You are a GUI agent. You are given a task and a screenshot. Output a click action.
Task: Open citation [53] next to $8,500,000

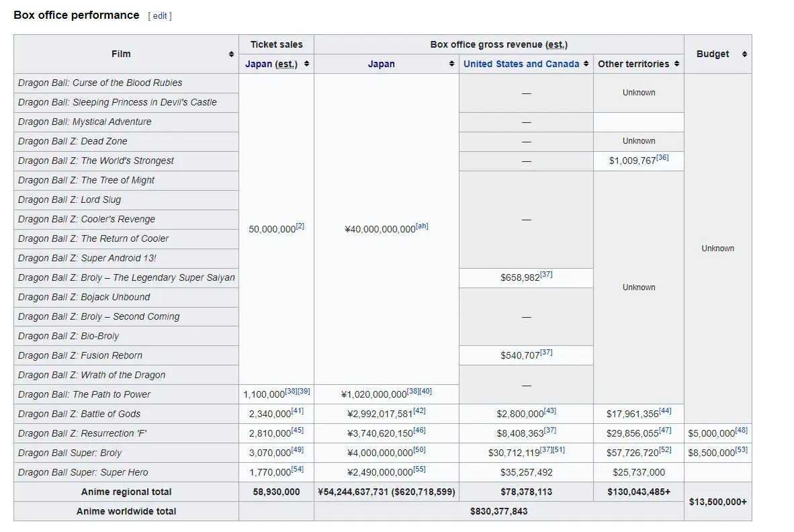(x=742, y=449)
